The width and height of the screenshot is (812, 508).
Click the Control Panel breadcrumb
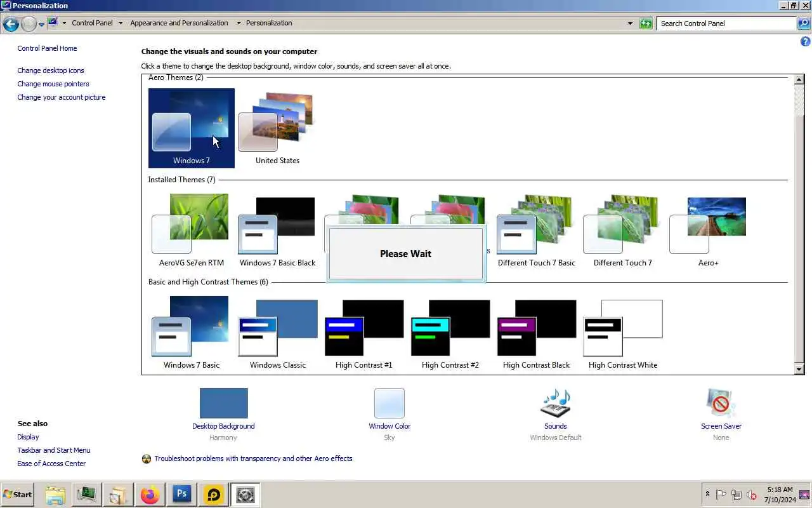(92, 23)
